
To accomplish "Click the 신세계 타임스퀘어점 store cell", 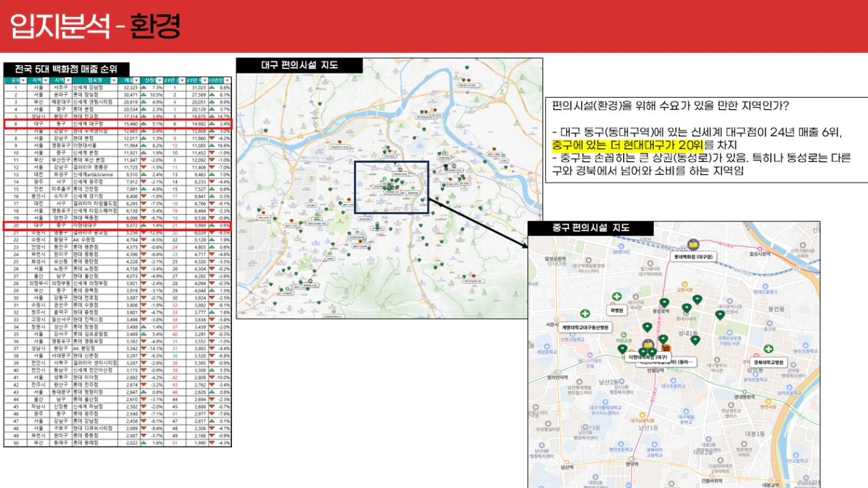I will pyautogui.click(x=96, y=210).
